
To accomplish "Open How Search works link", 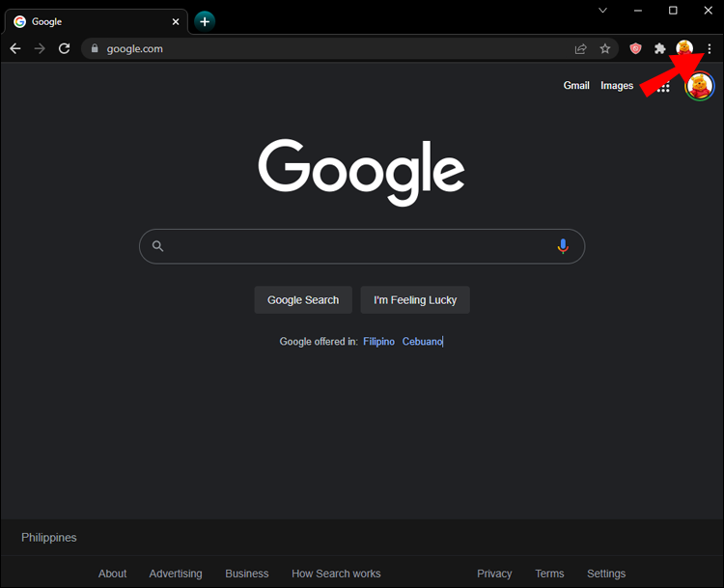I will click(336, 574).
